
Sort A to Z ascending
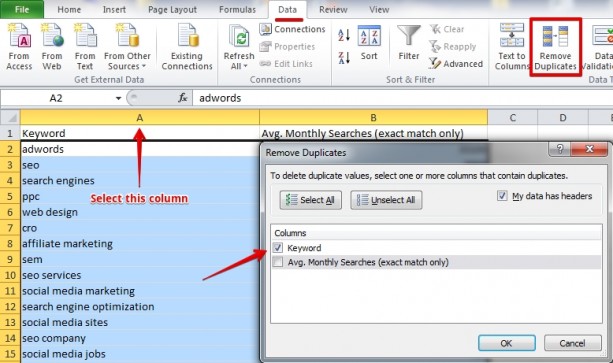344,35
